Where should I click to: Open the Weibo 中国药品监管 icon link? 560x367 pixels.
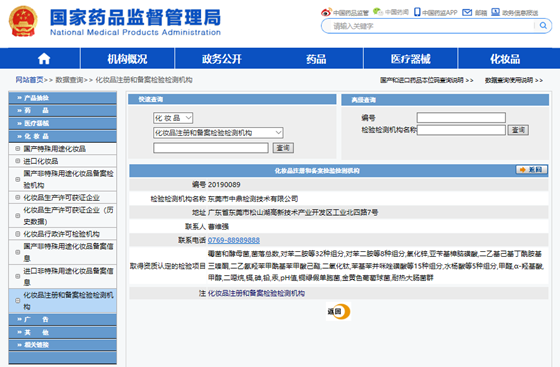click(326, 12)
